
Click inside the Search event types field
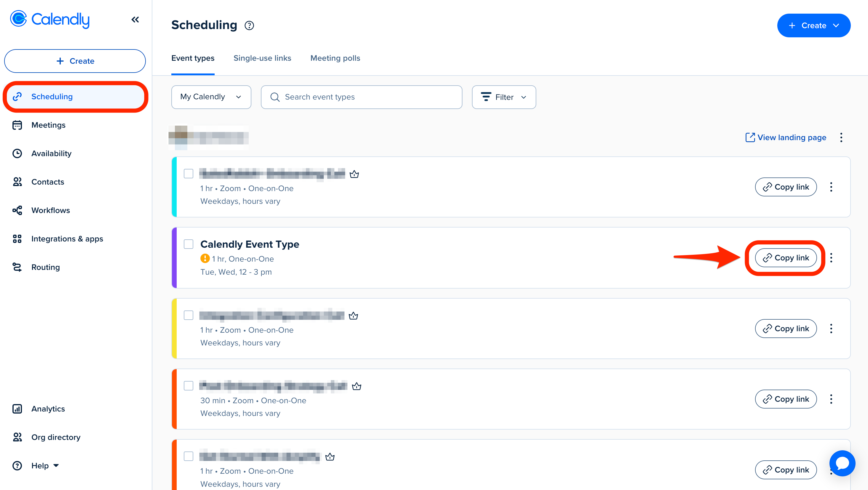[x=360, y=97]
